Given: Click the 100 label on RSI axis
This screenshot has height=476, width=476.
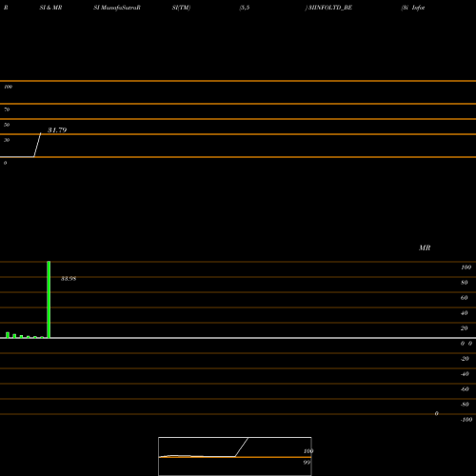Looking at the screenshot, I should (x=9, y=87).
